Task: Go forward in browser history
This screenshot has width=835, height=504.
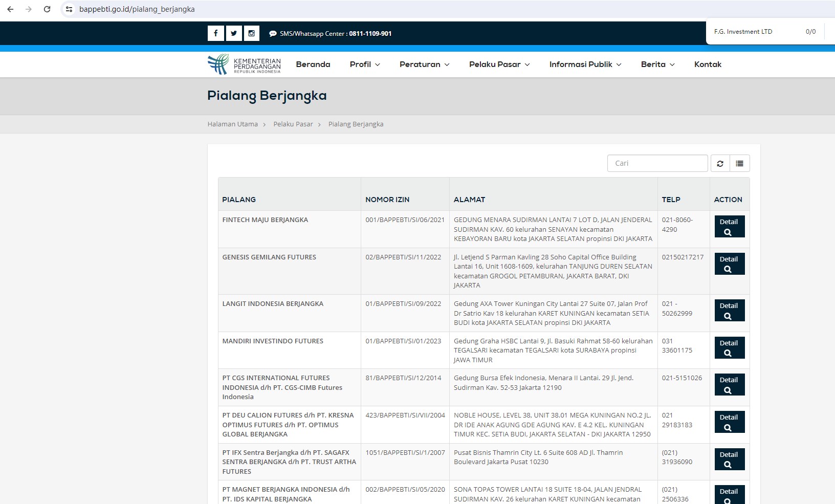Action: 29,9
